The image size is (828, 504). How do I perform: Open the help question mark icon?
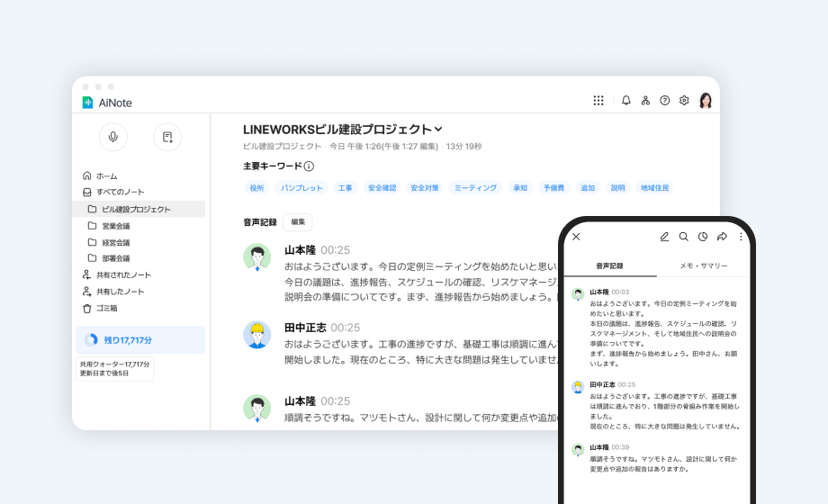(x=665, y=101)
